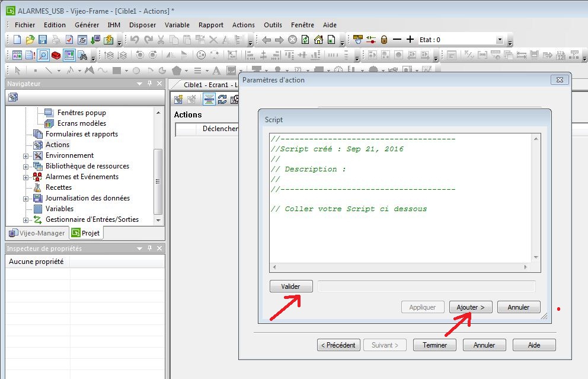Click the refresh icon in Actions editor toolbar
This screenshot has height=379, width=588.
pos(222,99)
